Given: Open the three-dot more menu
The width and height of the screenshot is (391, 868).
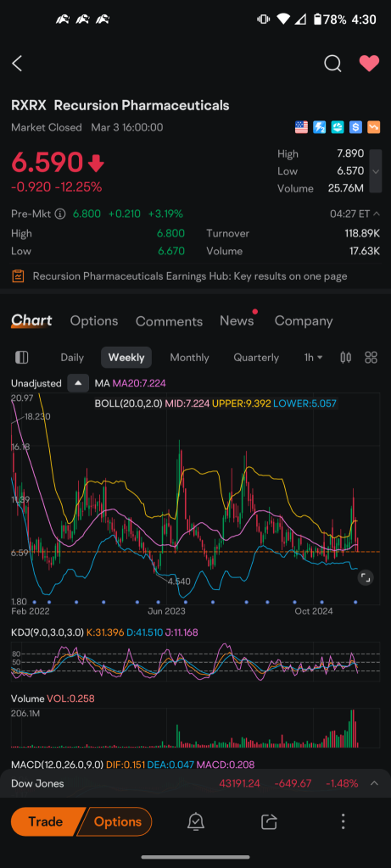Looking at the screenshot, I should point(344,821).
